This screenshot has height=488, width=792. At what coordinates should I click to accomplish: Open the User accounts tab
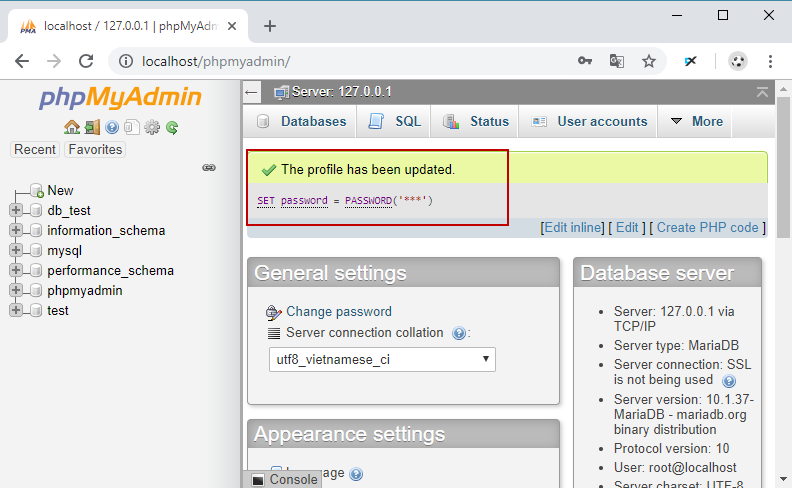point(588,121)
